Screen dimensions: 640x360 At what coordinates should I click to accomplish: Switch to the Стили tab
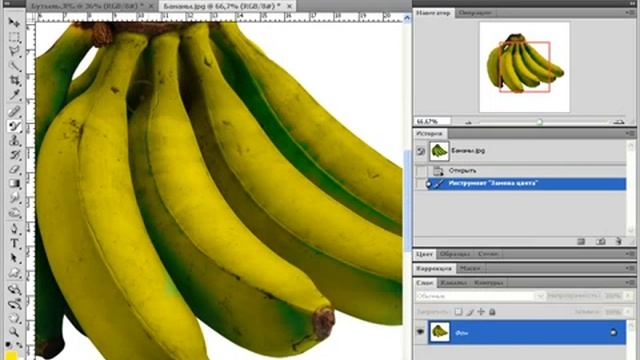click(488, 254)
